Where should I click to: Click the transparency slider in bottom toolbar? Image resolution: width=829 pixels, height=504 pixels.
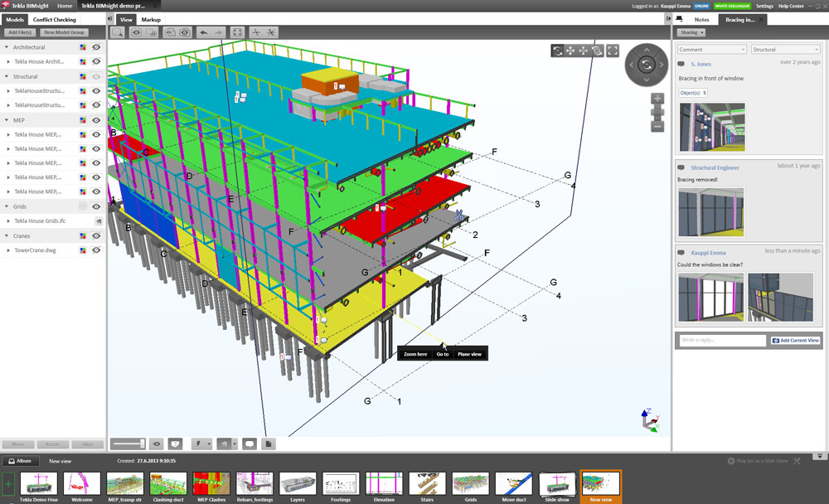128,443
